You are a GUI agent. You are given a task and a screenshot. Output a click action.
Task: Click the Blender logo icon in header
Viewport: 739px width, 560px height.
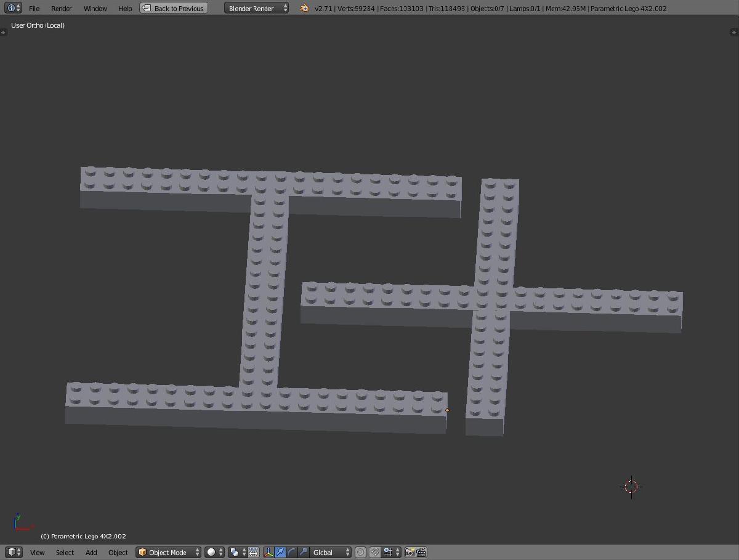[304, 8]
